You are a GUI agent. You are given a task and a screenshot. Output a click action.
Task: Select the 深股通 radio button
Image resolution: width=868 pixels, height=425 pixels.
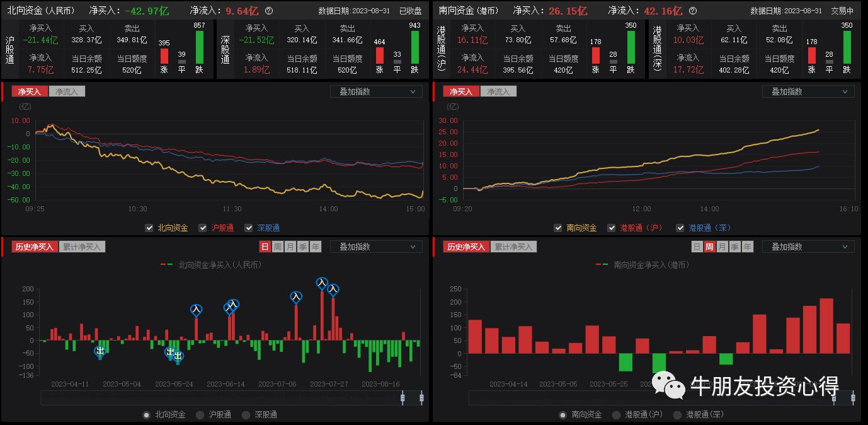click(x=247, y=415)
